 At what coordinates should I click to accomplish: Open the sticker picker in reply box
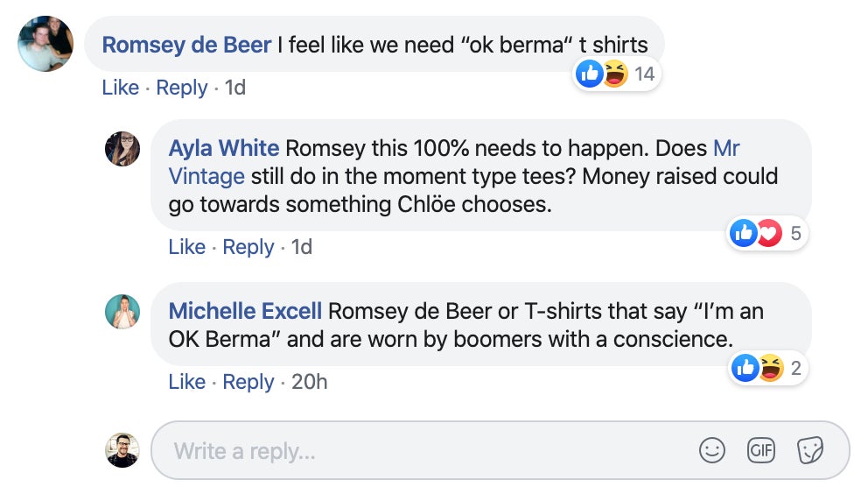click(x=810, y=451)
